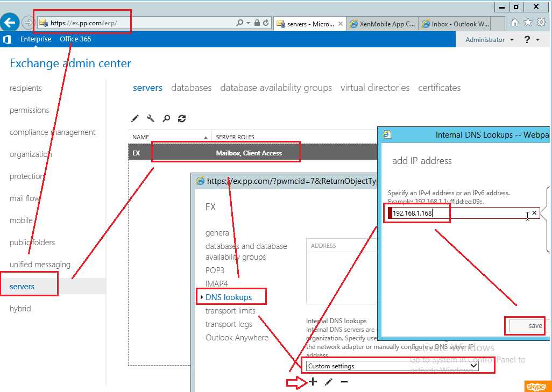This screenshot has width=552, height=392.
Task: Expand the help menu dropdown arrow
Action: (x=537, y=40)
